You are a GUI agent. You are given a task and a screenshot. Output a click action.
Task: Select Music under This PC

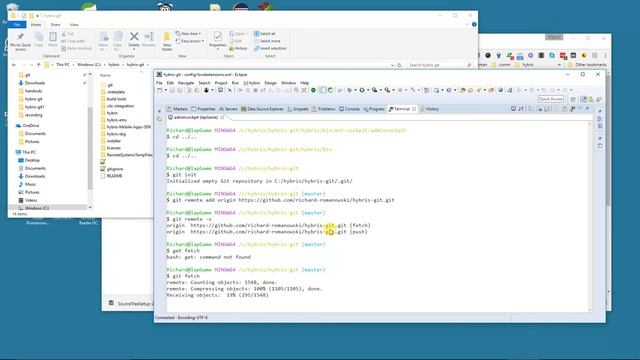[31, 184]
